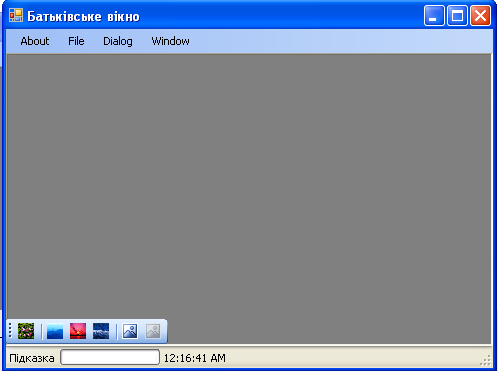Image resolution: width=498 pixels, height=371 pixels.
Task: Click the blue hills picture toolbar button
Action: pos(55,331)
